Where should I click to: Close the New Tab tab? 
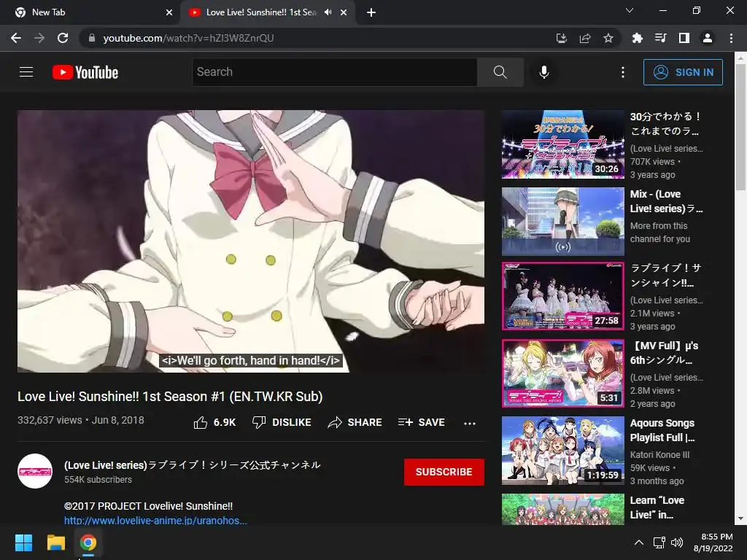pyautogui.click(x=169, y=12)
